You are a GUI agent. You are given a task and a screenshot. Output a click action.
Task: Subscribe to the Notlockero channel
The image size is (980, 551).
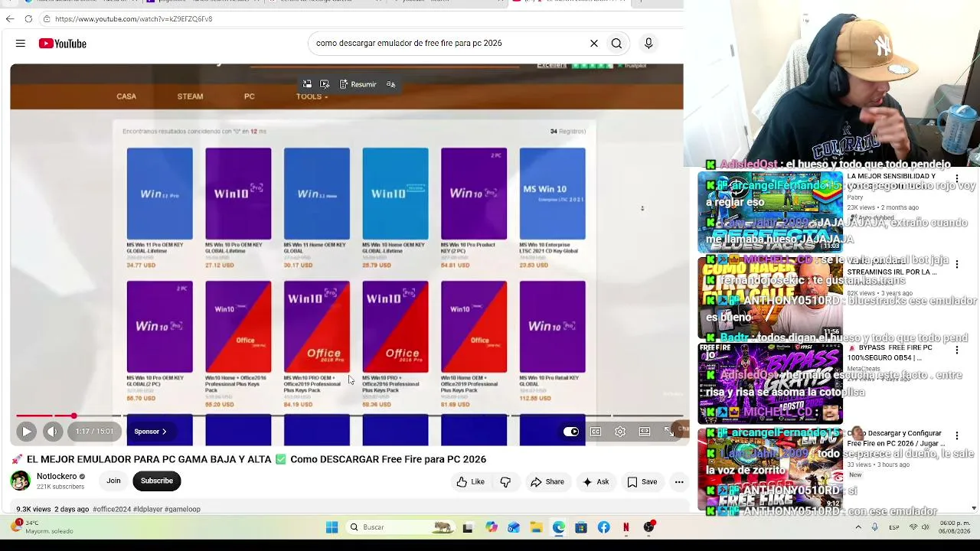(156, 481)
